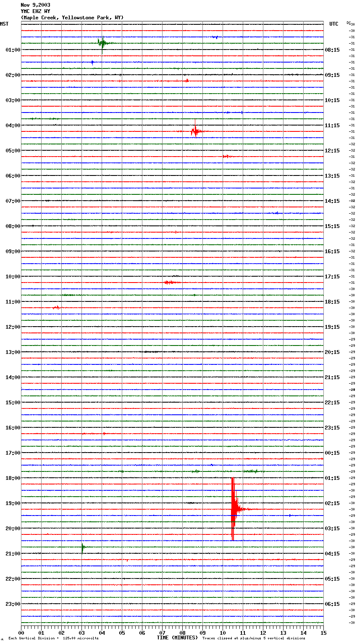Select the 21:00 MST row label
Image resolution: width=357 pixels, height=644 pixels.
13,554
